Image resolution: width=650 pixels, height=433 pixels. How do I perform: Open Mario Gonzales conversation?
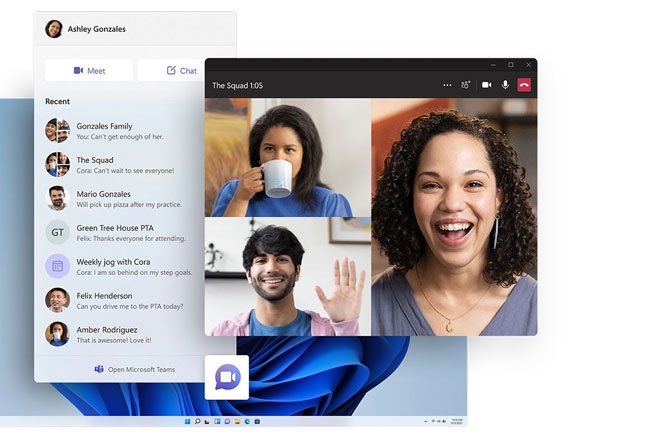(120, 198)
